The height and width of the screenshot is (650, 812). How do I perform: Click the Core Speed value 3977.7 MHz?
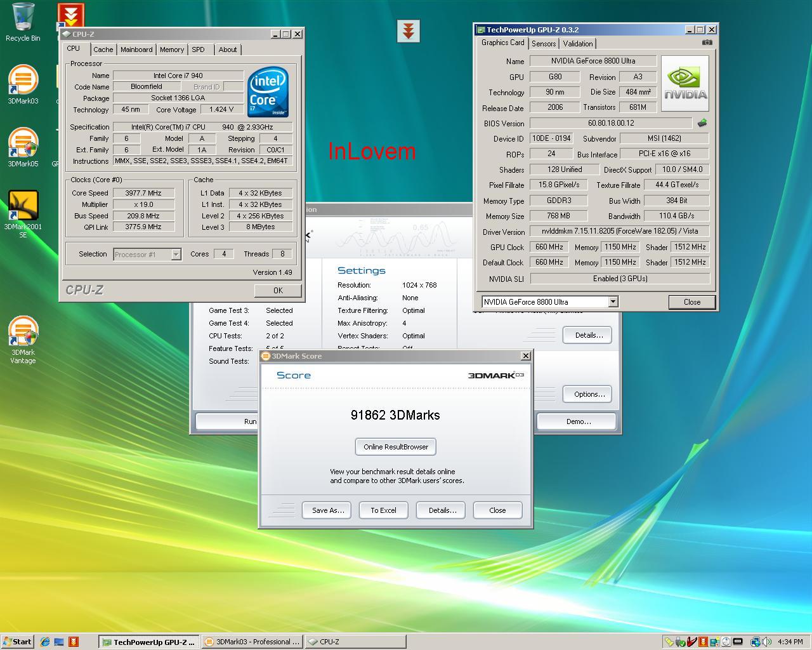click(x=143, y=193)
